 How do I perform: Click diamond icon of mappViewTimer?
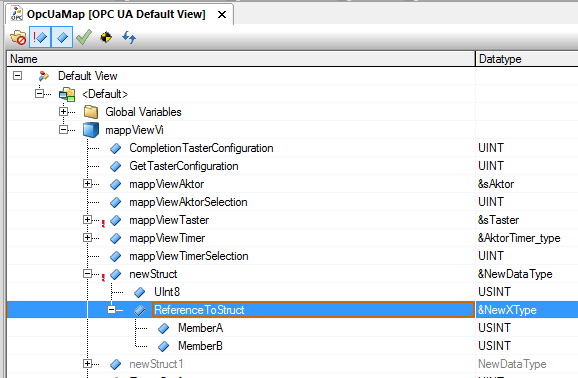click(x=115, y=238)
